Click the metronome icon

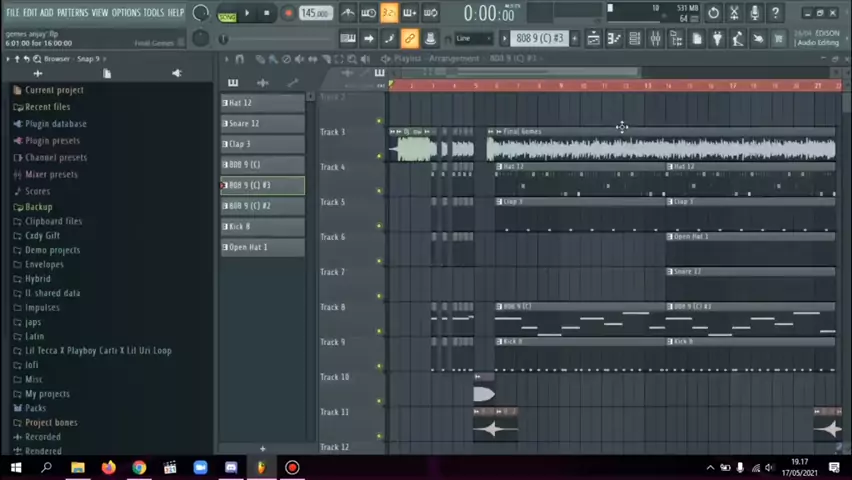[347, 13]
